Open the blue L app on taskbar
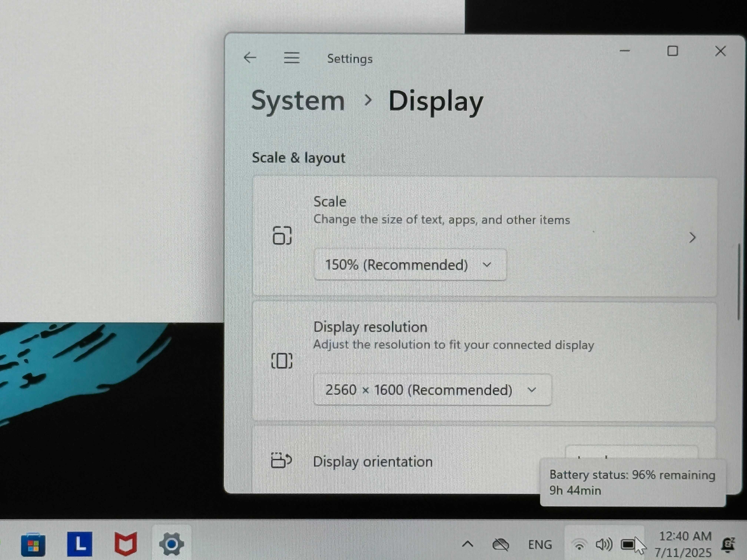 80,544
